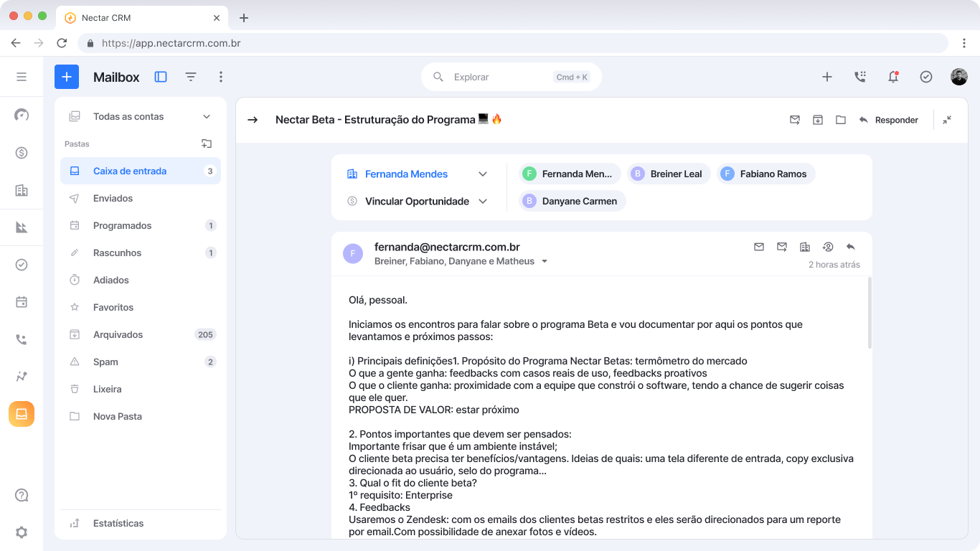This screenshot has width=980, height=551.
Task: Expand Todas as contas dropdown
Action: tap(207, 116)
